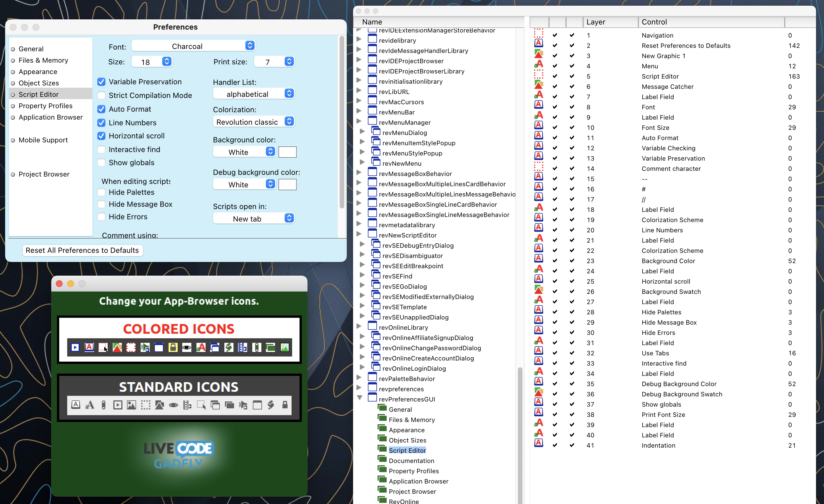Image resolution: width=824 pixels, height=504 pixels.
Task: Click the yellow padlock icon in colored icons
Action: 173,347
